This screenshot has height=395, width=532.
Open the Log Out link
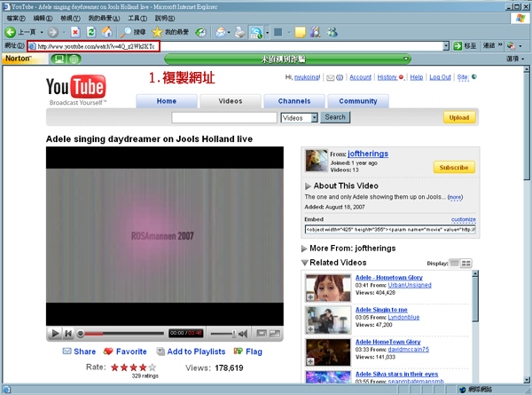pos(440,77)
